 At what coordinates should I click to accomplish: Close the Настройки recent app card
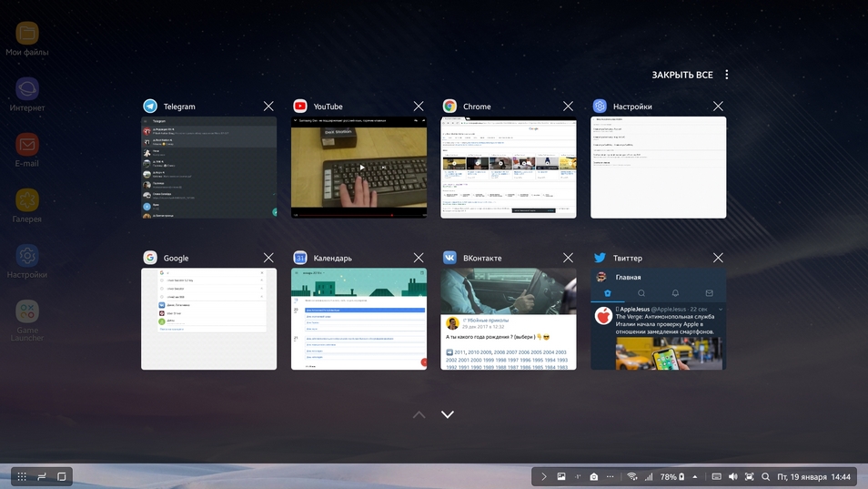pos(718,106)
